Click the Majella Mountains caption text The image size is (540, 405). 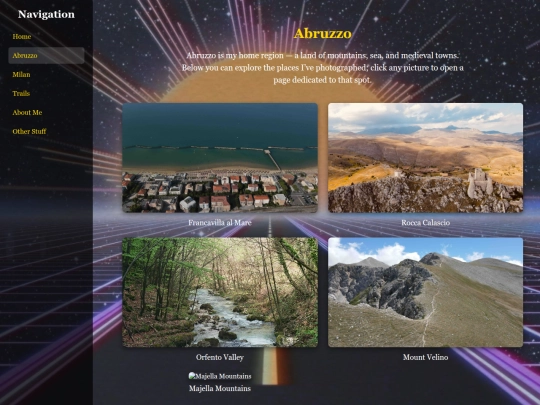point(220,388)
